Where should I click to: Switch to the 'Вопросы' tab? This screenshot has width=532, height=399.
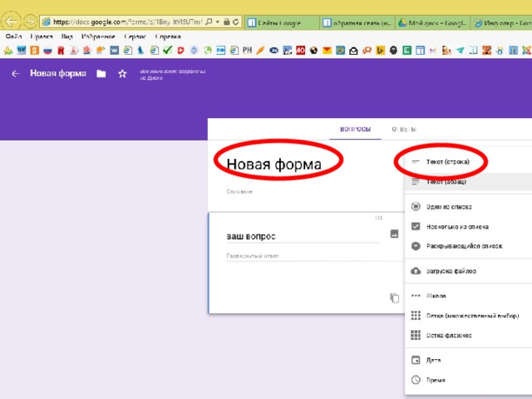[x=350, y=129]
